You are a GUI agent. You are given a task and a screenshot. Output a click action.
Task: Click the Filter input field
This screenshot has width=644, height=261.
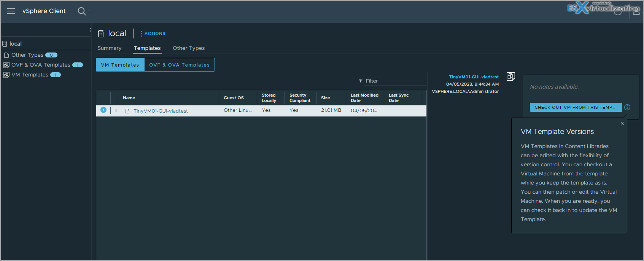(x=396, y=81)
